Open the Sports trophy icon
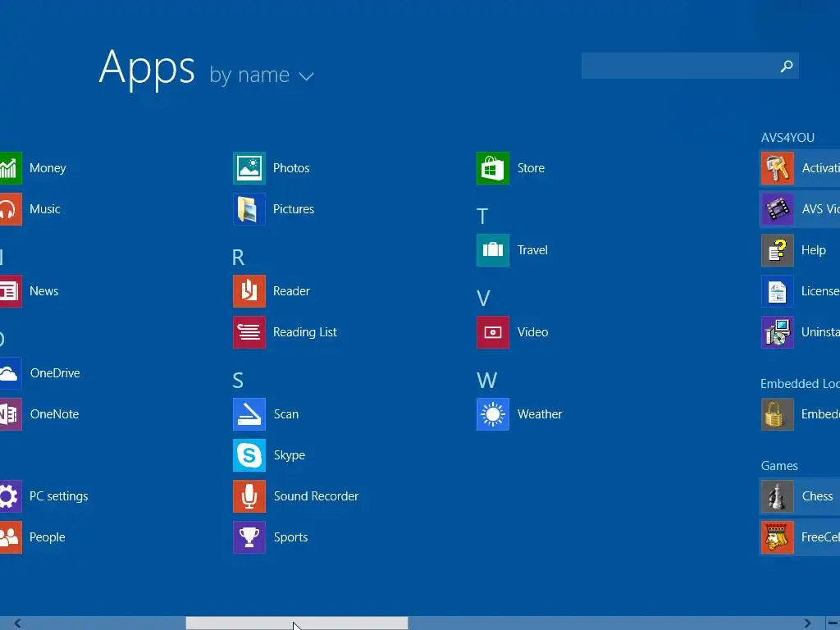The height and width of the screenshot is (630, 840). pos(249,536)
